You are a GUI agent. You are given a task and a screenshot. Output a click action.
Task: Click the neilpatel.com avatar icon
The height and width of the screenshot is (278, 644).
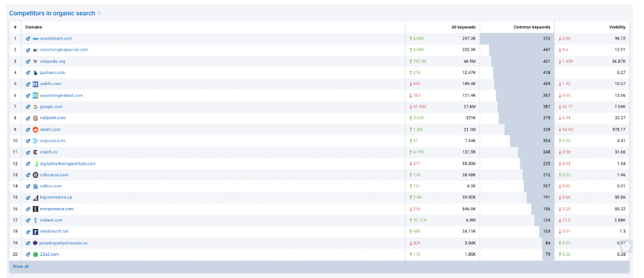(35, 118)
